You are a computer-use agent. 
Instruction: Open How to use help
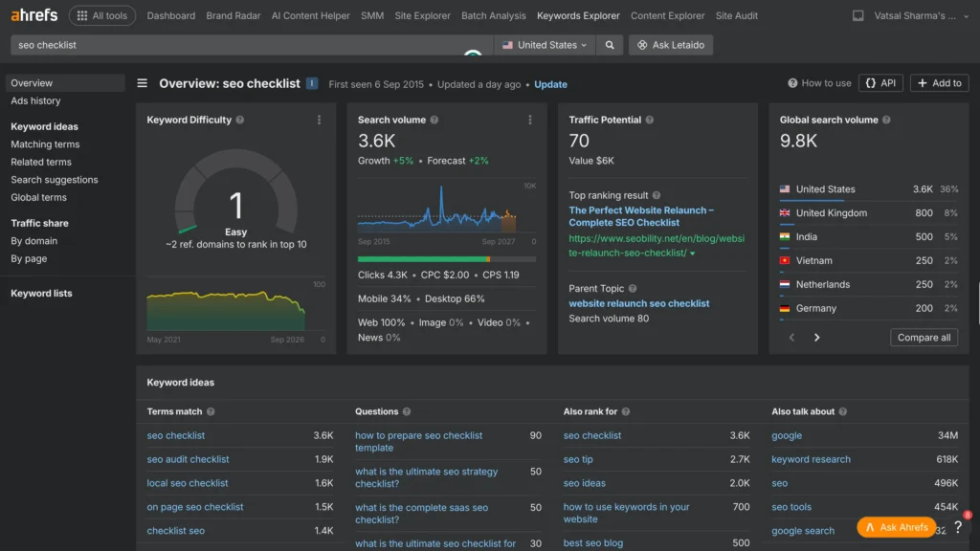[819, 83]
